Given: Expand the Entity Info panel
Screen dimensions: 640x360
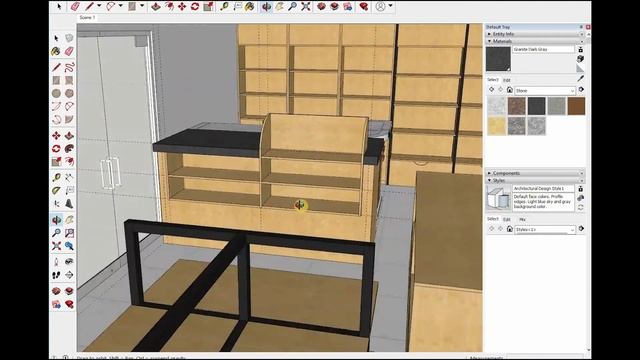Looking at the screenshot, I should pyautogui.click(x=536, y=34).
